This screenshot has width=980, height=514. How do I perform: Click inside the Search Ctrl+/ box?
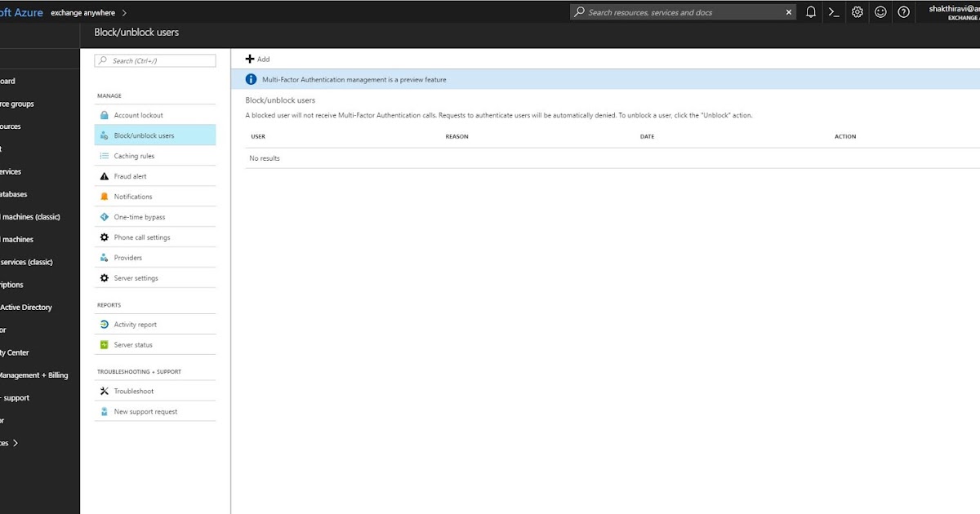point(155,60)
